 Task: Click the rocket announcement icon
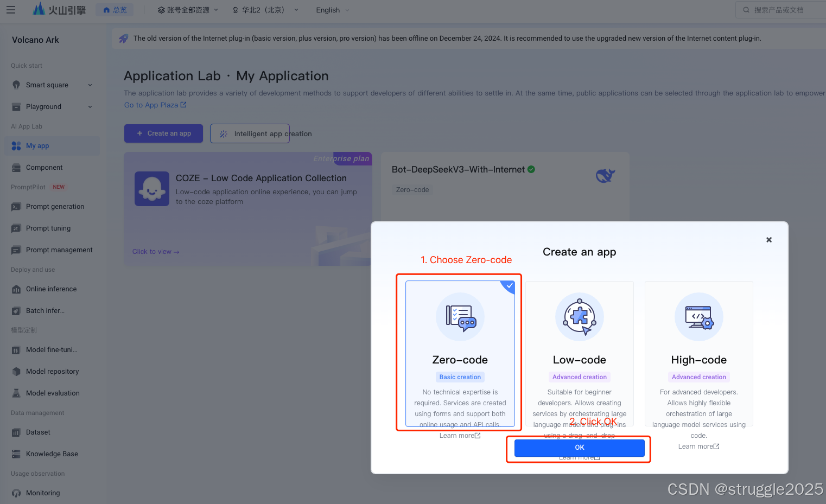coord(124,39)
